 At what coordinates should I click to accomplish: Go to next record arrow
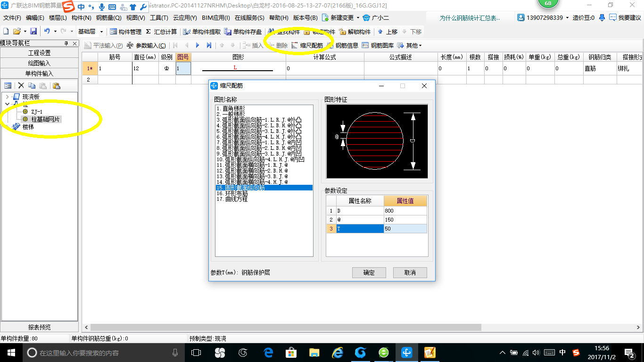click(198, 45)
